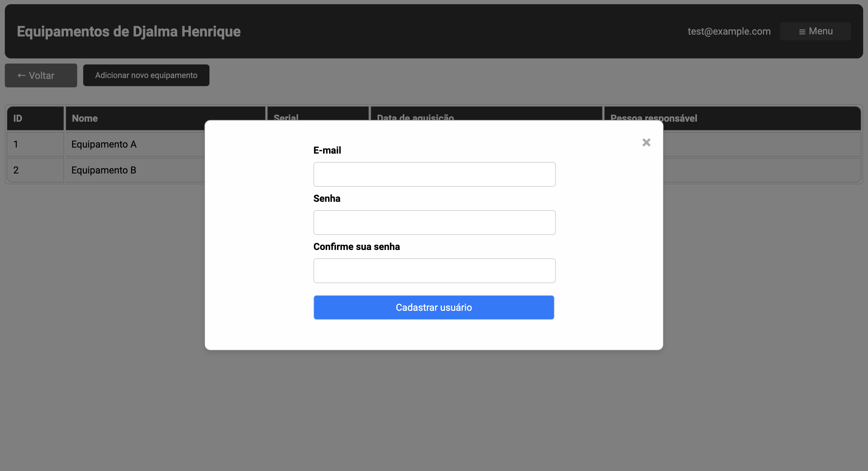The width and height of the screenshot is (868, 471).
Task: Open the Menu in the top bar
Action: 816,31
